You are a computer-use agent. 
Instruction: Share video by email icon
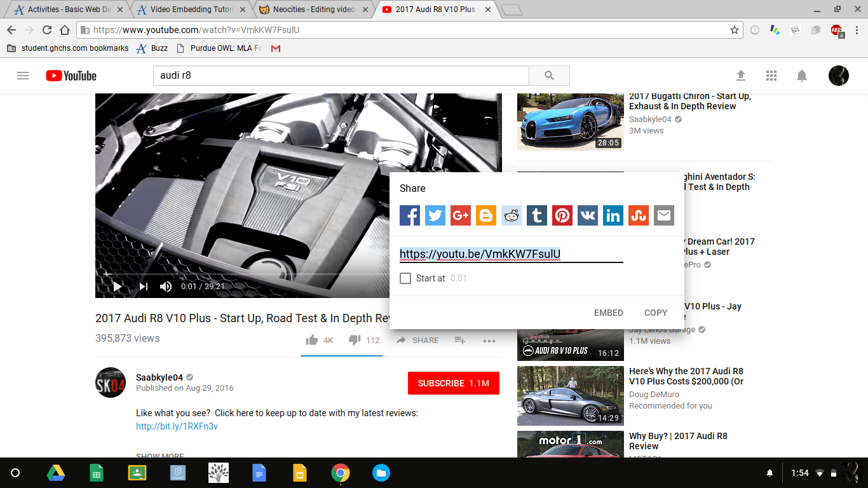(x=664, y=215)
